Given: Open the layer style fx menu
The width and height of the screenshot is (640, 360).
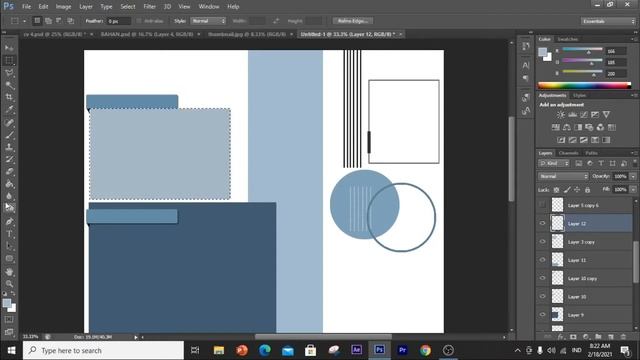Looking at the screenshot, I should (561, 337).
